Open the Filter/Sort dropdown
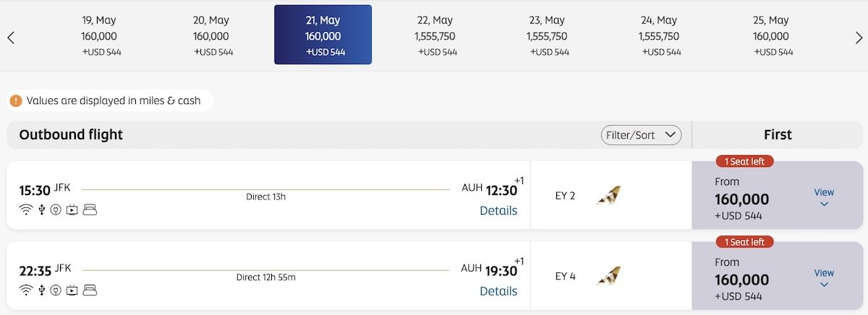This screenshot has height=315, width=868. click(x=641, y=135)
